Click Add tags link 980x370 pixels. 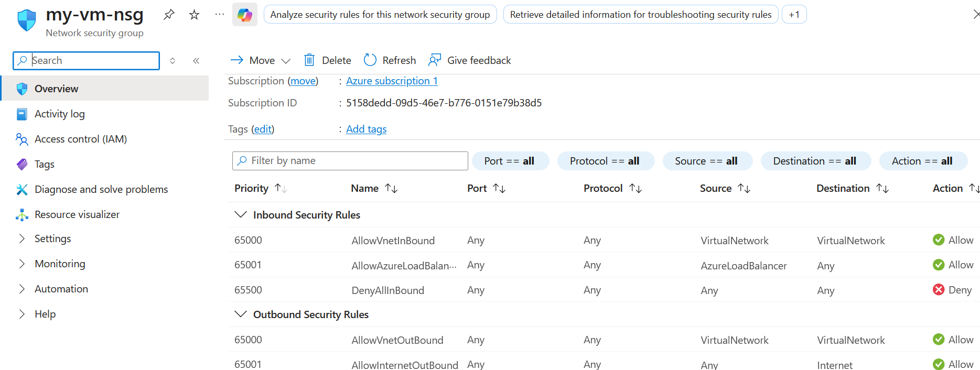click(366, 129)
